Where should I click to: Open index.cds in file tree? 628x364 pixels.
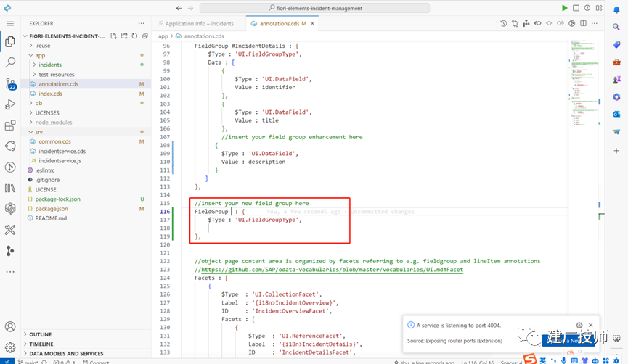[51, 94]
